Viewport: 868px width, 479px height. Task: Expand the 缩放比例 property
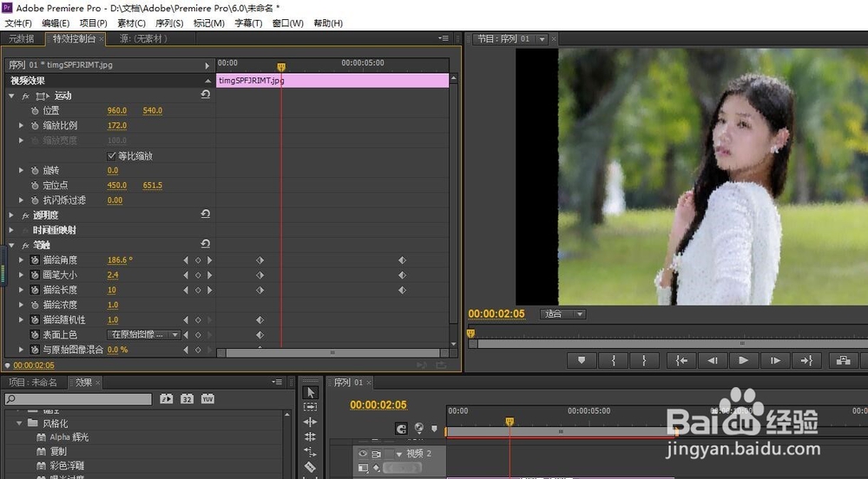[x=21, y=126]
